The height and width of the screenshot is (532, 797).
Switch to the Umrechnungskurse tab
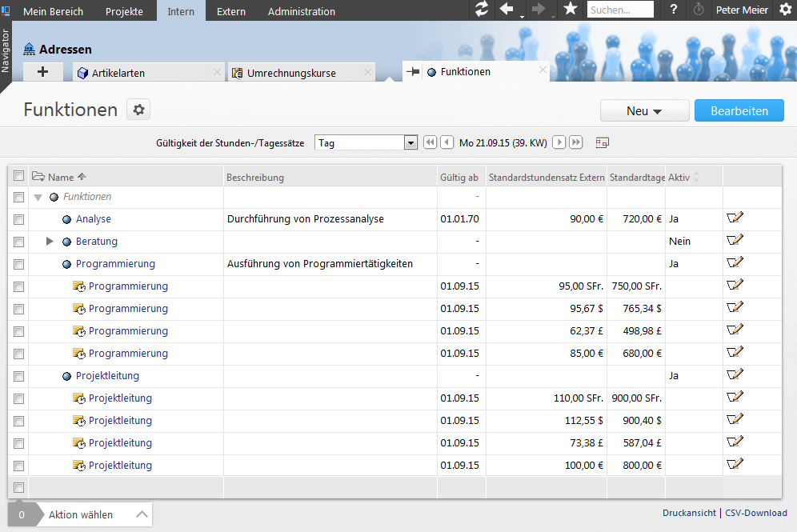coord(291,73)
